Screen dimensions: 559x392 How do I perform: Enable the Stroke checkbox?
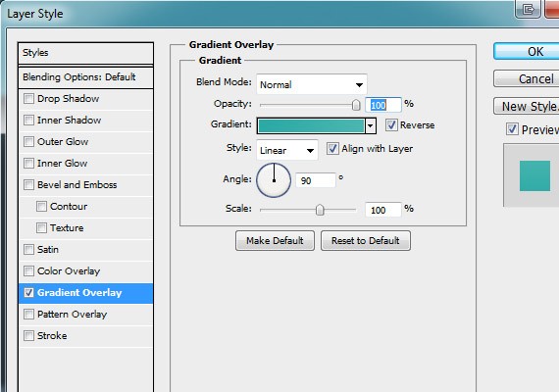[x=28, y=335]
